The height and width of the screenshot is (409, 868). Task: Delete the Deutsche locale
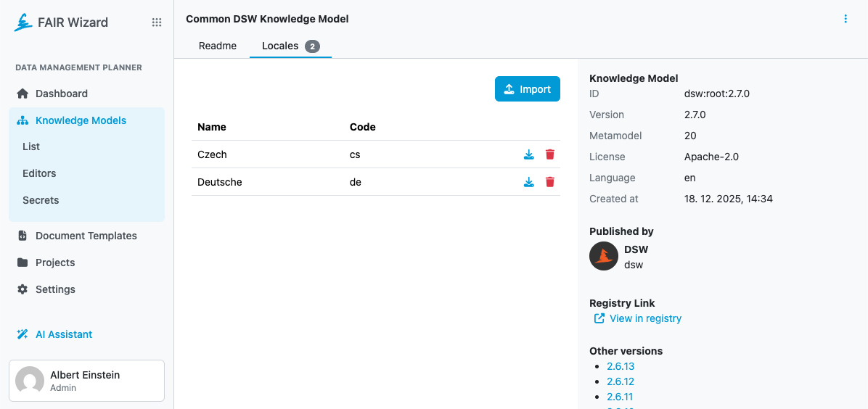click(549, 181)
